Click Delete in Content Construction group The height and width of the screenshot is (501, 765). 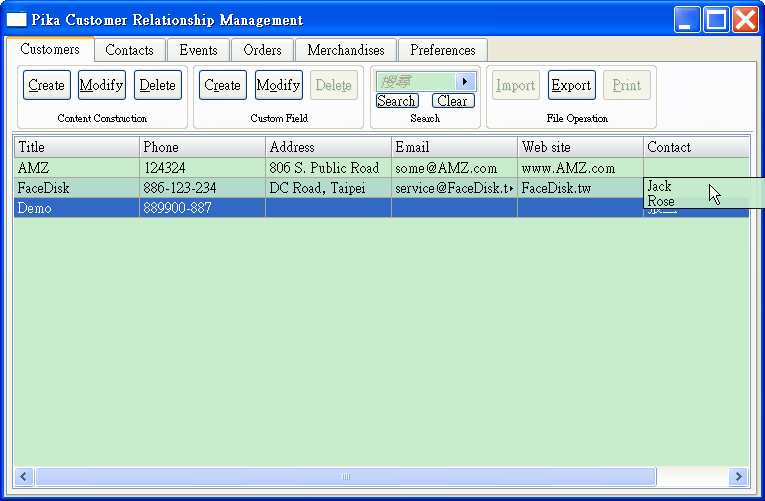pos(157,86)
